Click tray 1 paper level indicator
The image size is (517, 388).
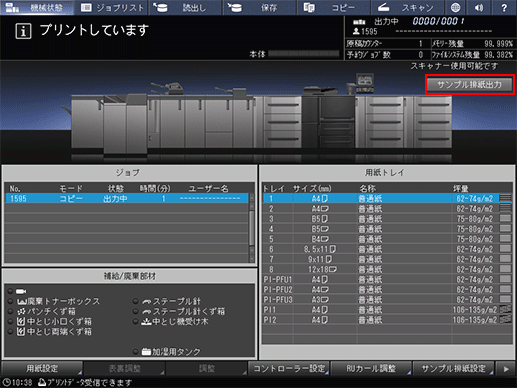pos(505,198)
